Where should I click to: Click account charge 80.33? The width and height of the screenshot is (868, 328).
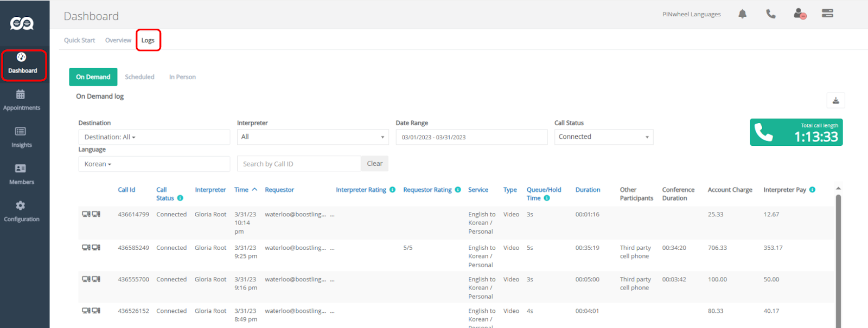[716, 311]
